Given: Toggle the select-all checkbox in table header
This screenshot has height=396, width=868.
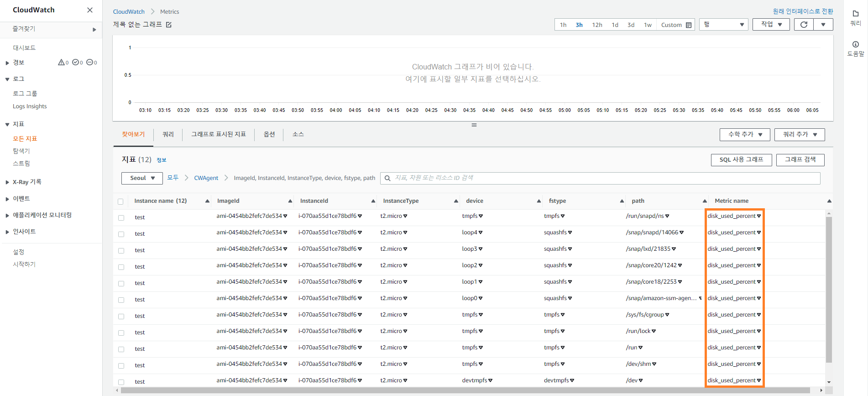Looking at the screenshot, I should (x=120, y=201).
